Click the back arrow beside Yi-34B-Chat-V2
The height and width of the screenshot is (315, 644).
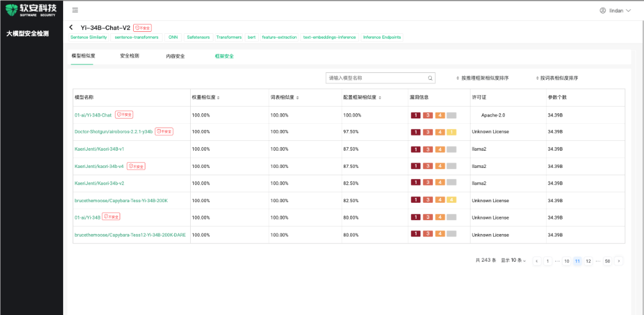71,28
